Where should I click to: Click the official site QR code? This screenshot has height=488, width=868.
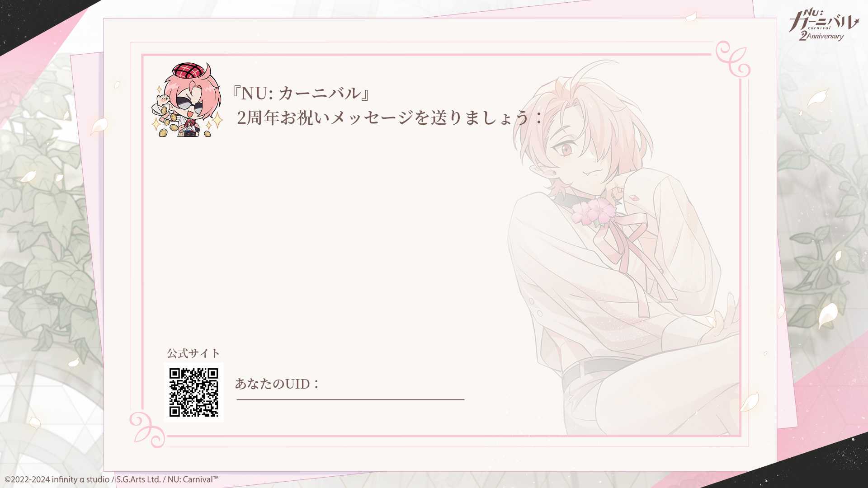[193, 392]
